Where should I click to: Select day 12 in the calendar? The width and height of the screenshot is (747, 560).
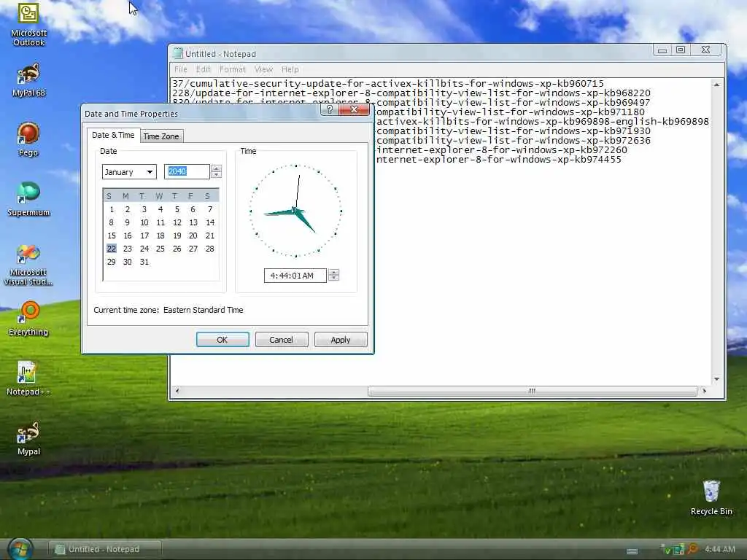177,222
